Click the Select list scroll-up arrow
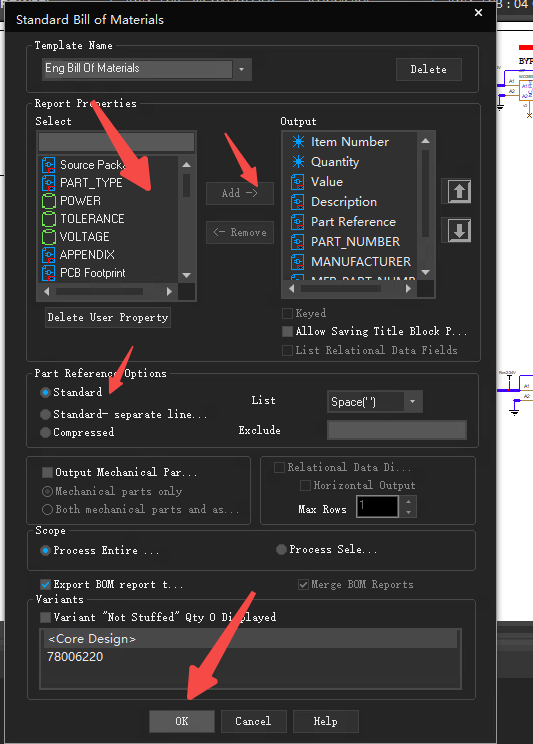This screenshot has width=533, height=744. click(187, 165)
